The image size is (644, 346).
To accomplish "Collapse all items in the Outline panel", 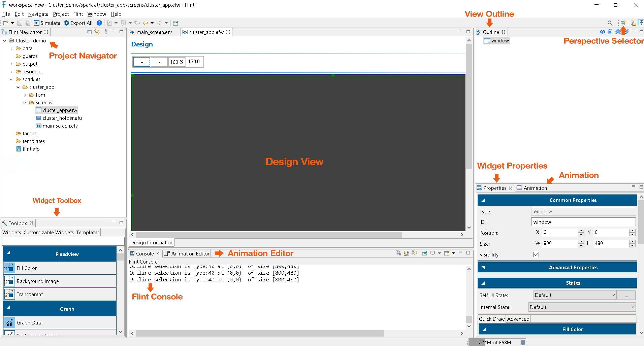I will tap(618, 32).
